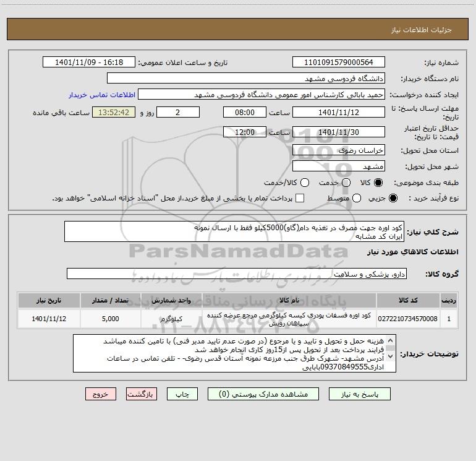Click the نام دستگاه خریدار field
Viewport: 476px width, 461px height.
tap(246, 78)
